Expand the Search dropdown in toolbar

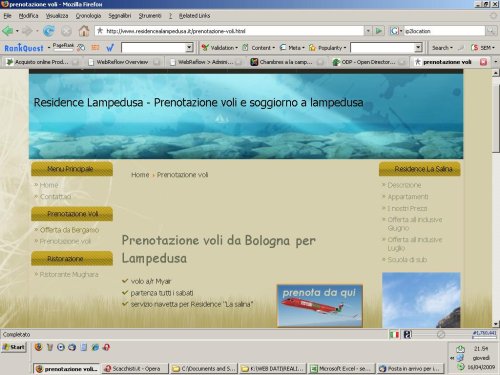[x=442, y=48]
